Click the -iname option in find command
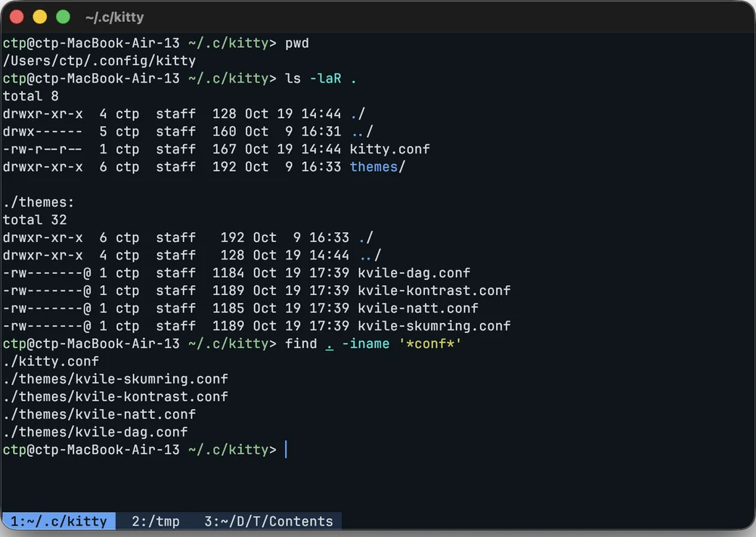 tap(365, 343)
